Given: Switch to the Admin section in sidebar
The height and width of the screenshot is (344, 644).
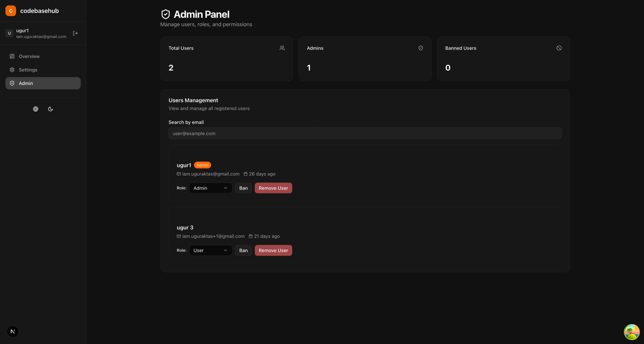Looking at the screenshot, I should [x=26, y=83].
